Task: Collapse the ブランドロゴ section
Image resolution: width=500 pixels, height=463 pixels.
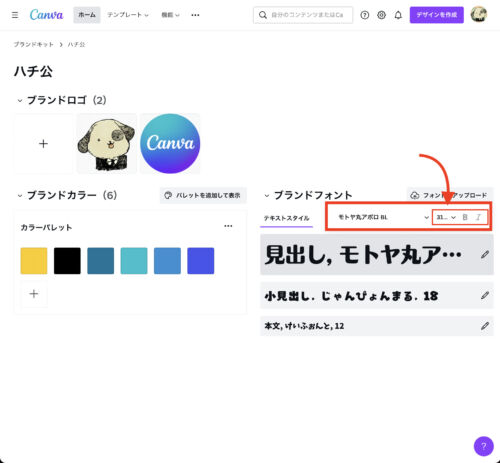Action: click(x=20, y=100)
